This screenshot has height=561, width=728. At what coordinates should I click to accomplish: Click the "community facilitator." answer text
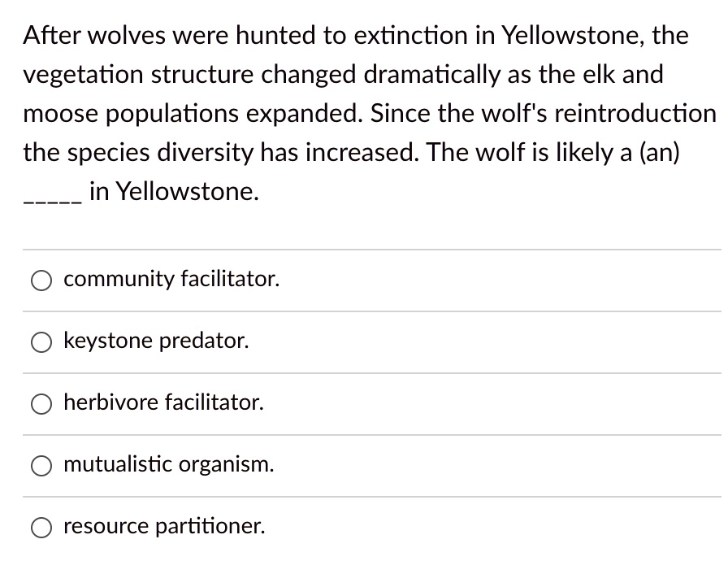(x=171, y=279)
